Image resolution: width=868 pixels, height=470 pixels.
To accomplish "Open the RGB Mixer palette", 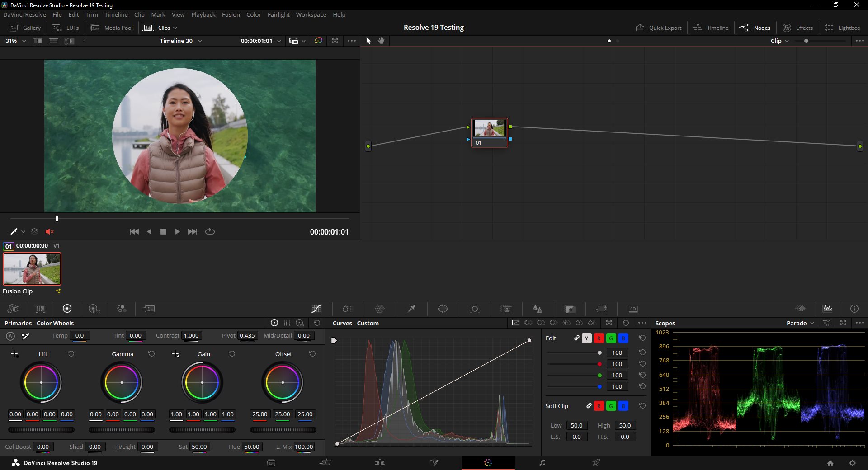I will click(121, 309).
